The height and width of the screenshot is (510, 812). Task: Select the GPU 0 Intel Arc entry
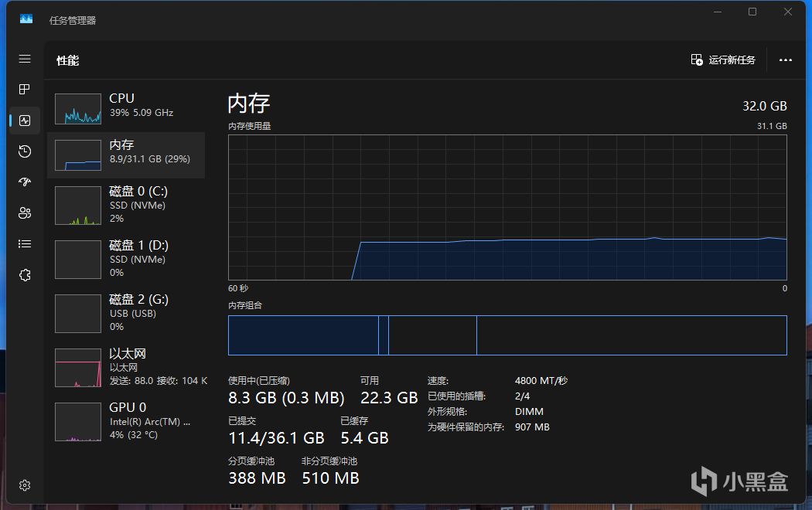coord(126,422)
